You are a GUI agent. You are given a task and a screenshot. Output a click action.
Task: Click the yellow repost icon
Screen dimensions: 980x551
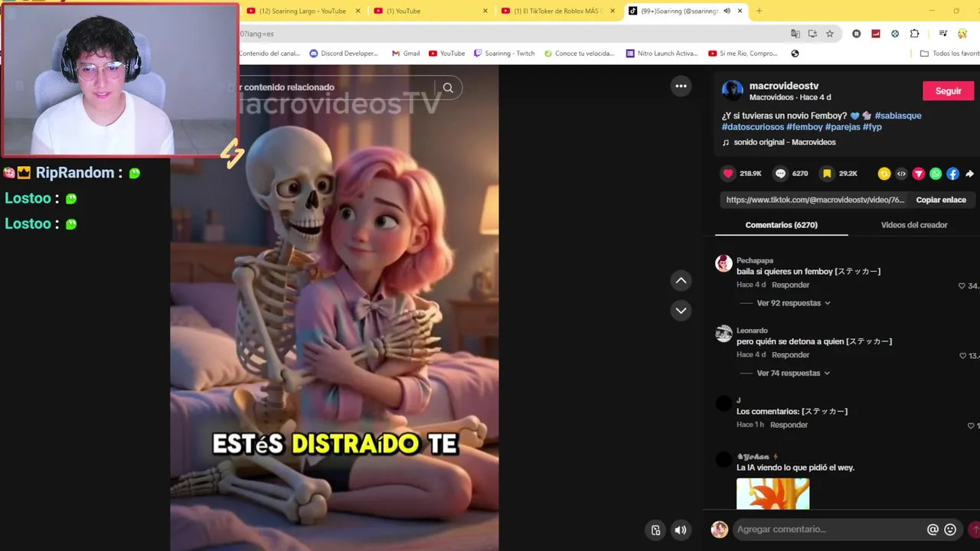click(884, 174)
